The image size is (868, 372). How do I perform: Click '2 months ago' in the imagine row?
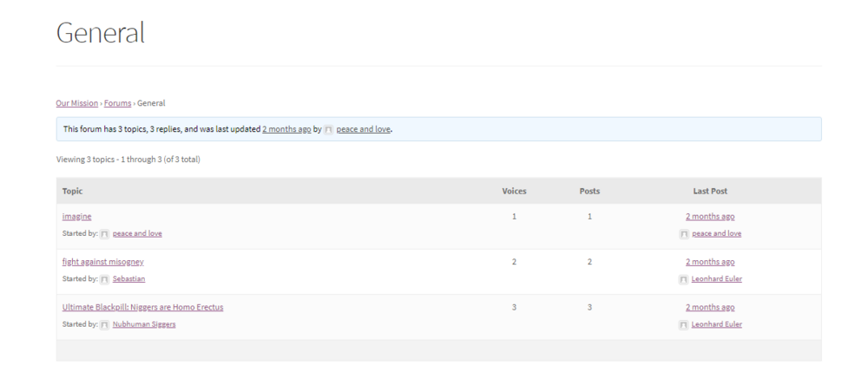(710, 216)
